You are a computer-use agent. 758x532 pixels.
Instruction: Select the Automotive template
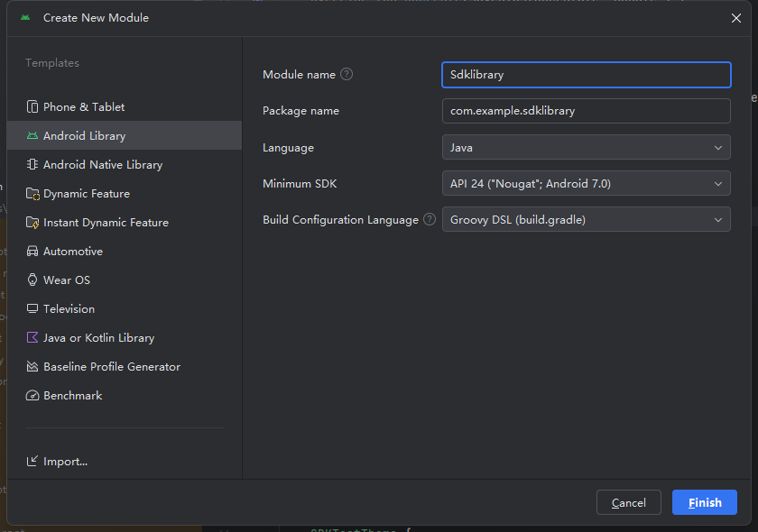(x=125, y=252)
